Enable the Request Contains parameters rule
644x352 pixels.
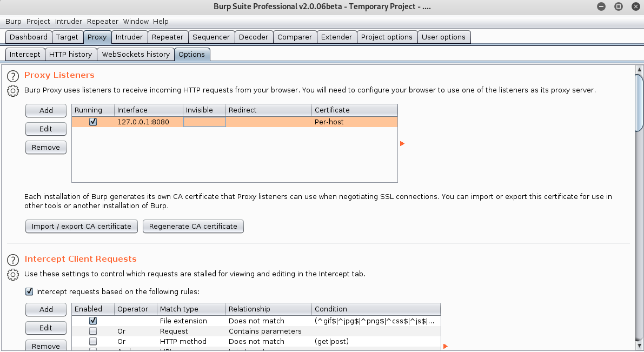pyautogui.click(x=93, y=331)
